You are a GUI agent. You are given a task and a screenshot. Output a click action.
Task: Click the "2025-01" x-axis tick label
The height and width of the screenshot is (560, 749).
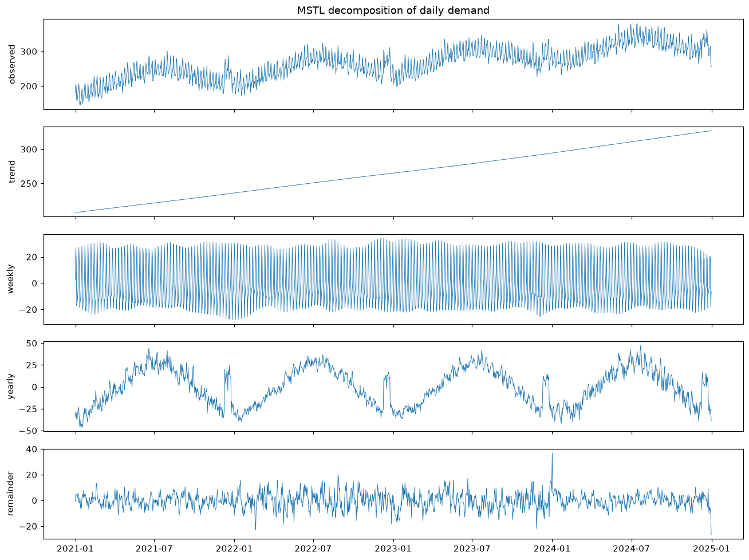coord(712,549)
